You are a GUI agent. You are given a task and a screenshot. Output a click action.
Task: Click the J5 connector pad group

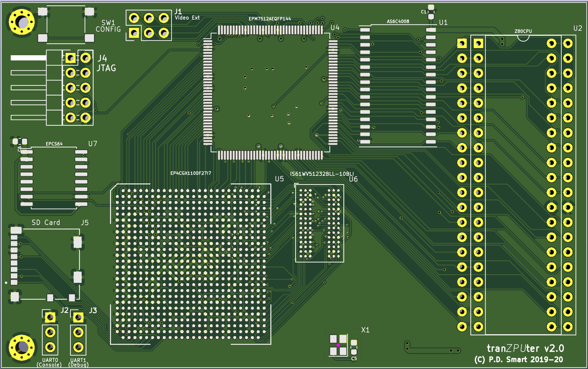tap(77, 242)
